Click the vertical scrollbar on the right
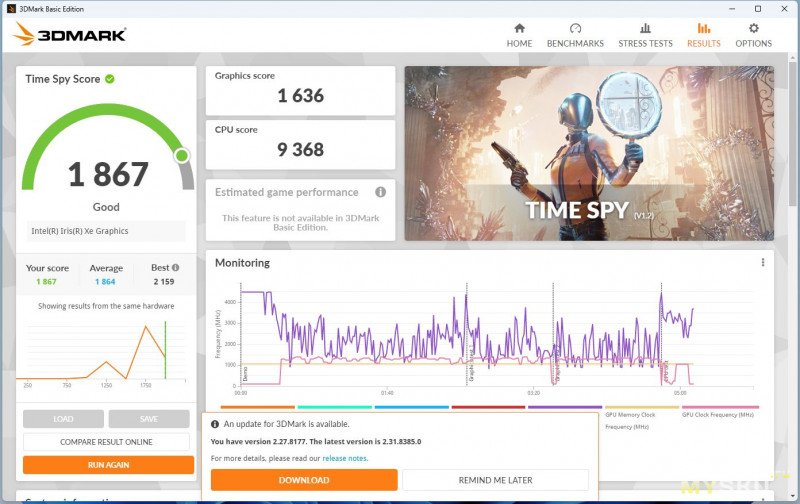This screenshot has height=504, width=800. (792, 133)
